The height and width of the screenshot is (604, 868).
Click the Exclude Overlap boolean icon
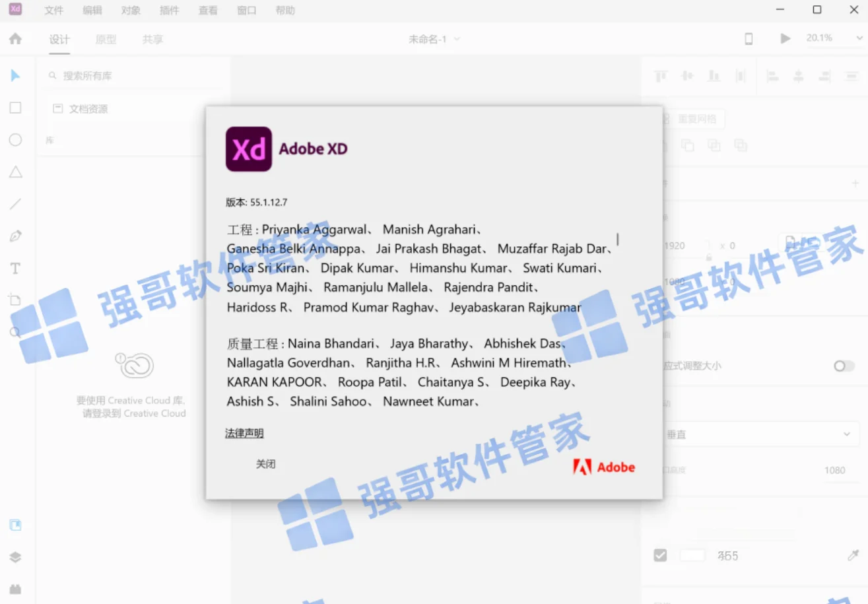(741, 145)
